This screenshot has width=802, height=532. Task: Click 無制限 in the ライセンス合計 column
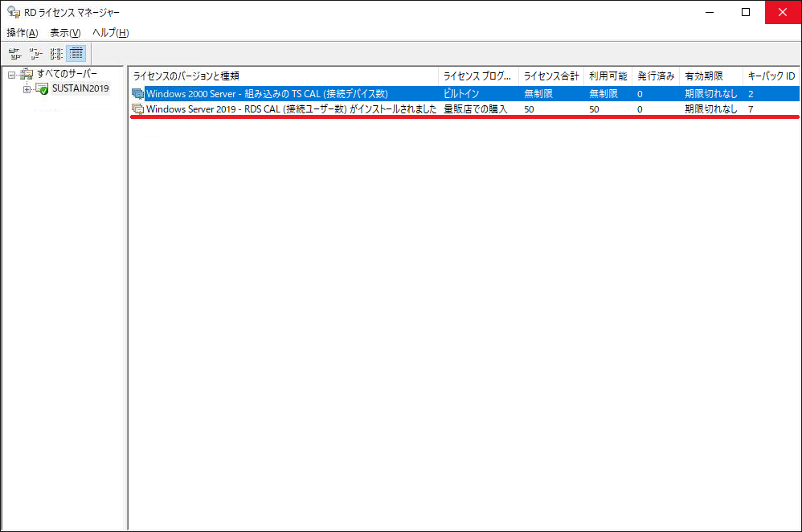[538, 94]
